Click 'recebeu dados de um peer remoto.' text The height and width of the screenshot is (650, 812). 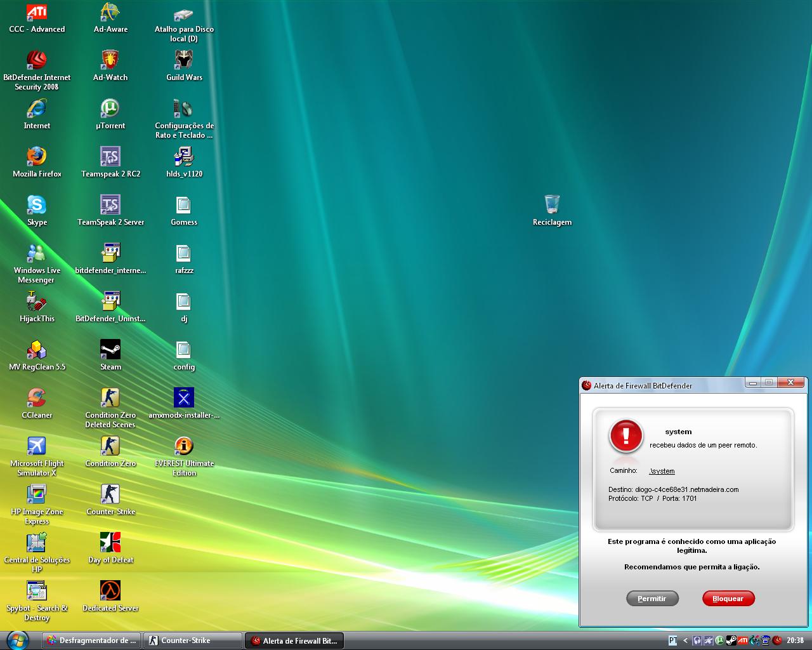coord(703,445)
